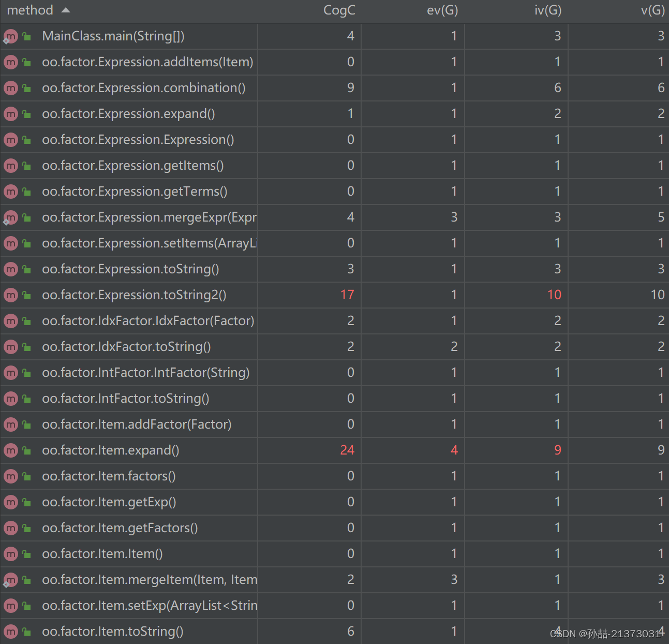Select the oo.factor.Expression.expand() row
669x644 pixels.
click(x=334, y=114)
